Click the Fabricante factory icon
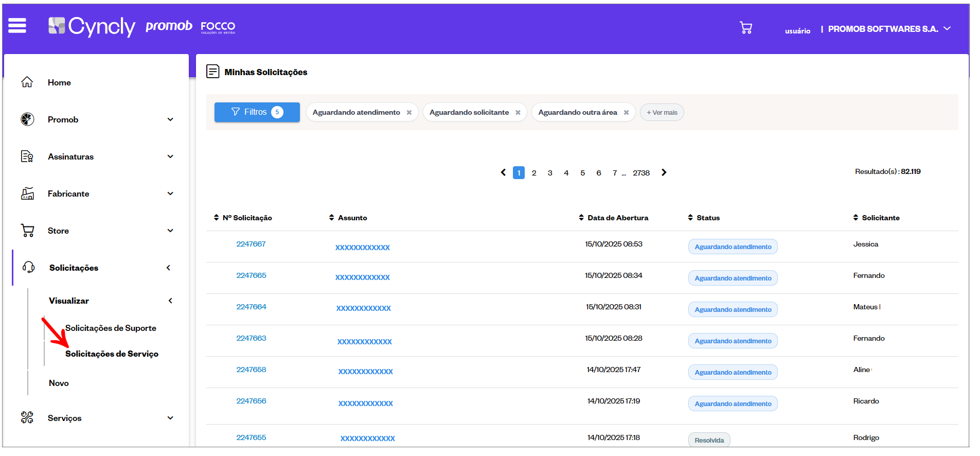Image resolution: width=980 pixels, height=456 pixels. pyautogui.click(x=27, y=194)
